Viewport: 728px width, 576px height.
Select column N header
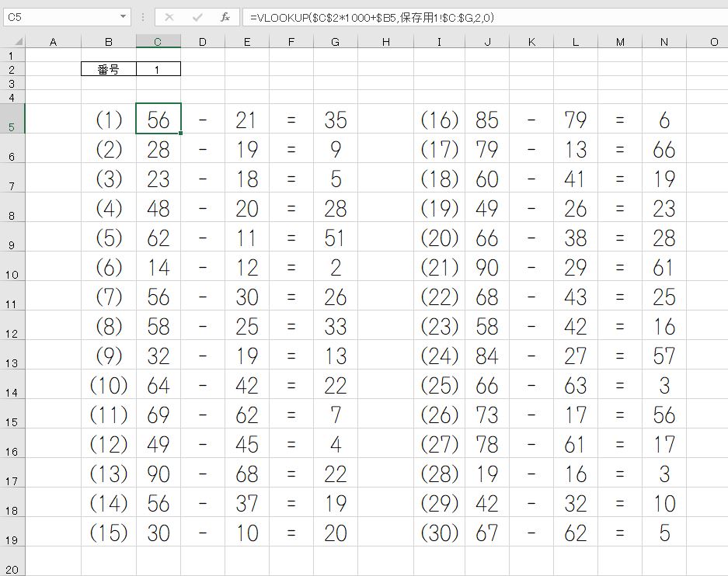[x=664, y=42]
